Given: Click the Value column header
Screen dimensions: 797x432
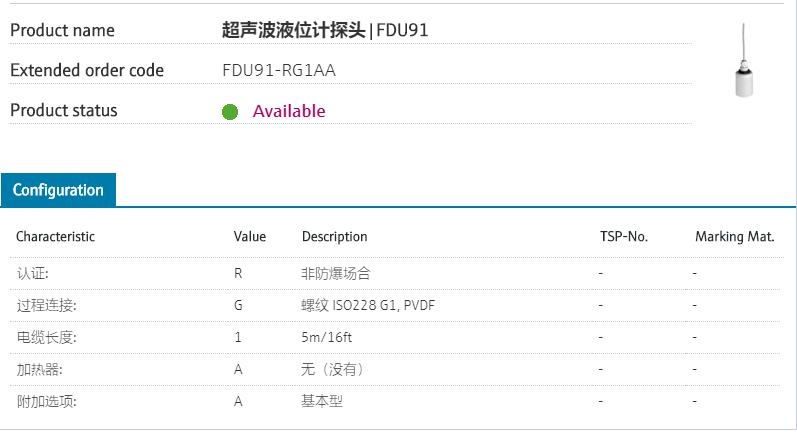Looking at the screenshot, I should [250, 237].
